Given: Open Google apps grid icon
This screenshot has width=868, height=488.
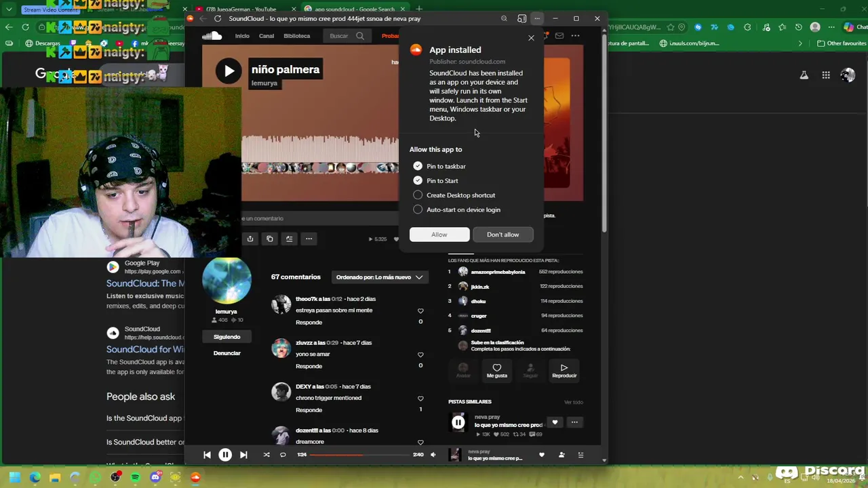Looking at the screenshot, I should tap(826, 75).
